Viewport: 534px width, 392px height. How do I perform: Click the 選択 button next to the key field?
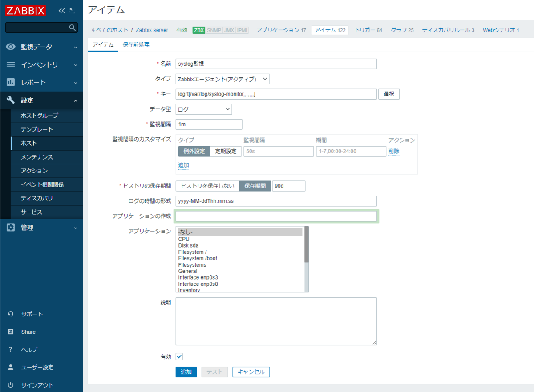(x=388, y=94)
